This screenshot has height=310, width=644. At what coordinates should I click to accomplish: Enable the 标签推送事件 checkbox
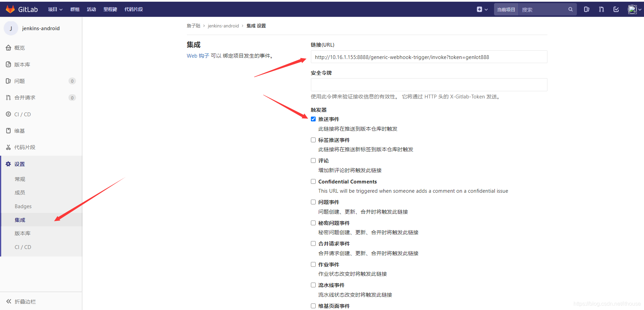pos(313,140)
